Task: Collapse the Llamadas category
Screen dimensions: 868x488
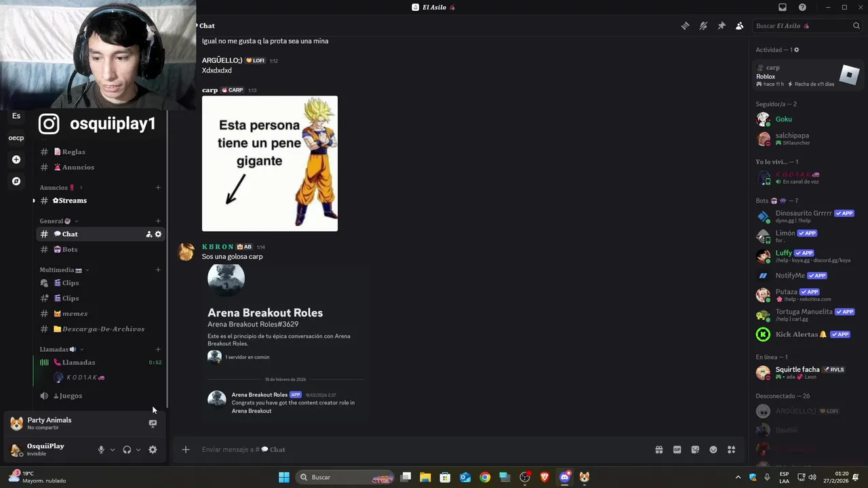Action: pyautogui.click(x=62, y=350)
